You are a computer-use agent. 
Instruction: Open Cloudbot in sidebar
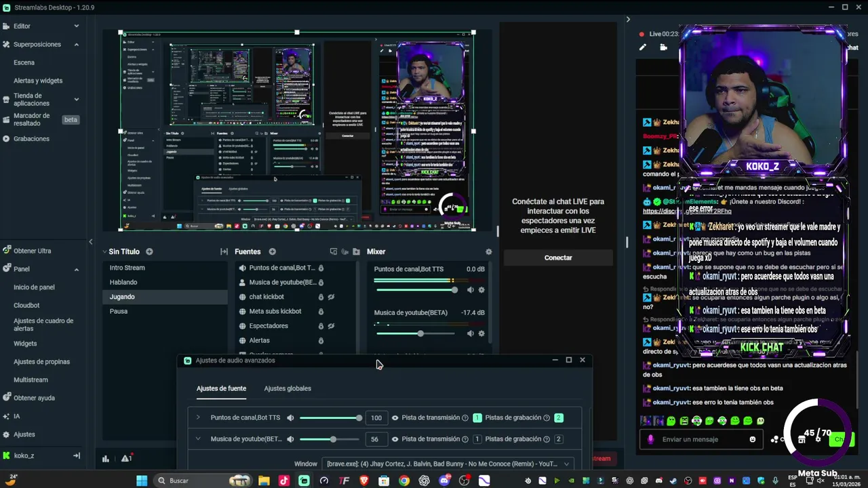click(26, 305)
